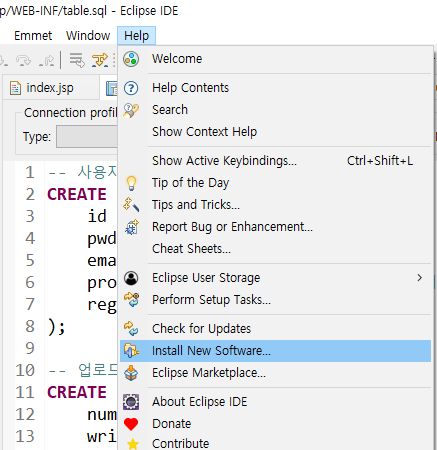The width and height of the screenshot is (437, 450).
Task: Select Install New Software
Action: [x=275, y=351]
